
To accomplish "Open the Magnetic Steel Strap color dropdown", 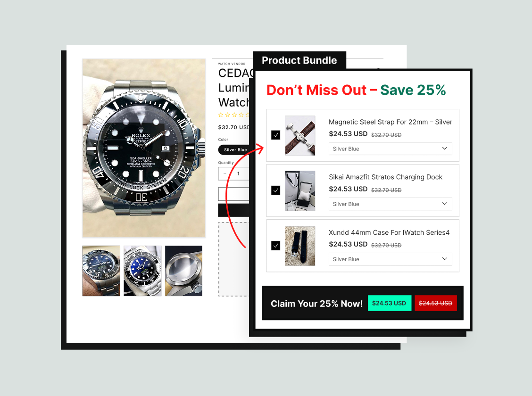I will (x=390, y=149).
